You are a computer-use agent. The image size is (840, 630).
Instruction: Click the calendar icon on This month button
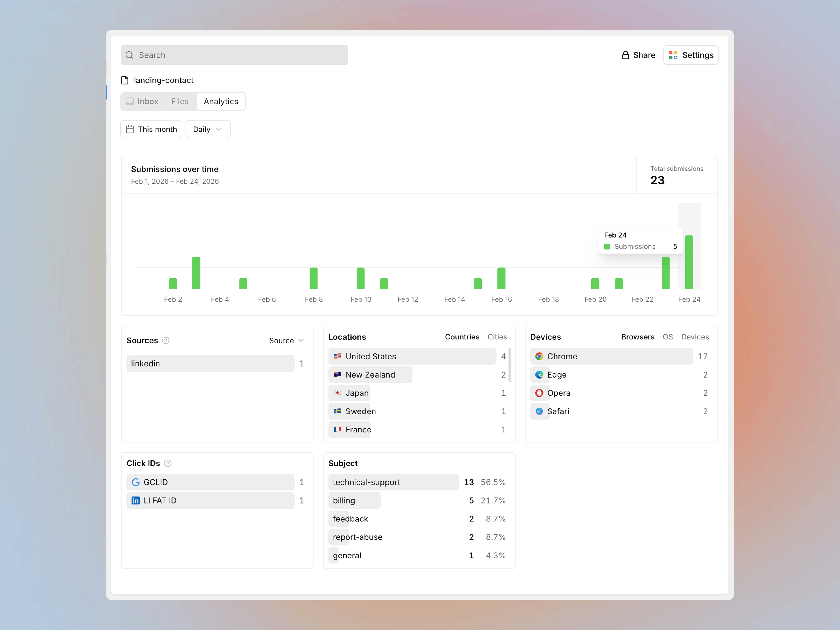(131, 129)
